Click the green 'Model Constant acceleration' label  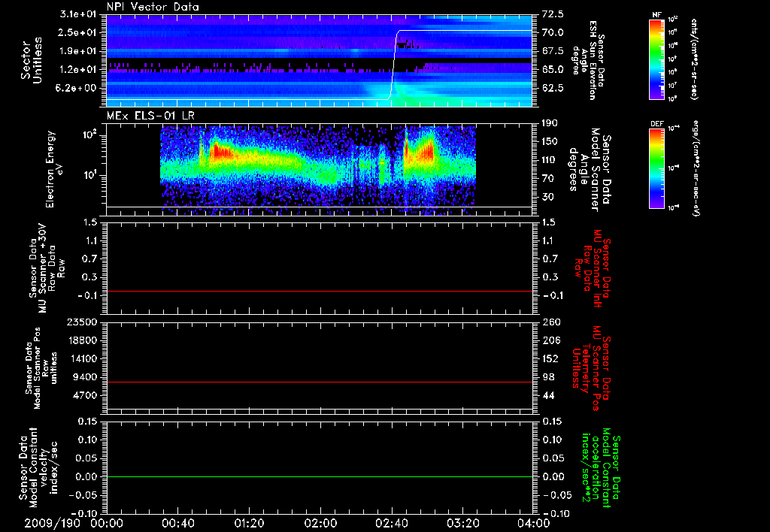point(600,467)
